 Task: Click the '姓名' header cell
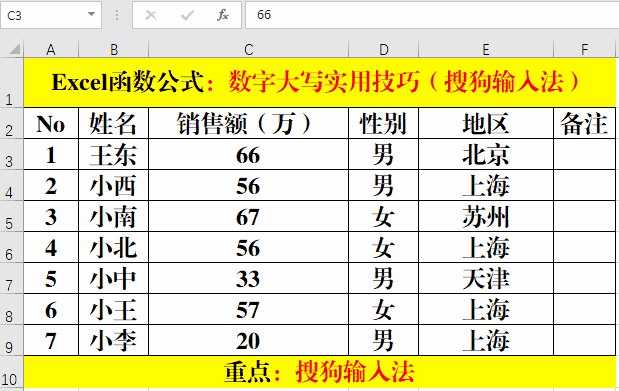[113, 123]
